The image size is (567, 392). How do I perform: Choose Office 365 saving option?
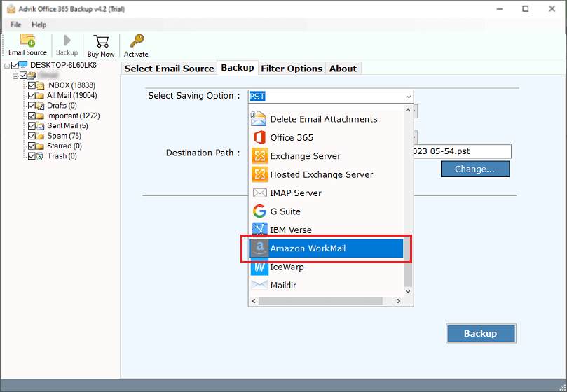click(326, 137)
